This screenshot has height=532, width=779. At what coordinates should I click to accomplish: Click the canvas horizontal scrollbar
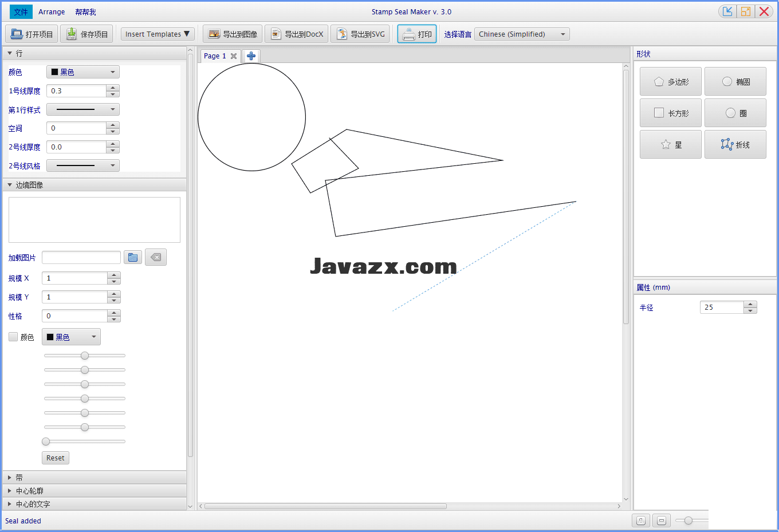click(325, 506)
